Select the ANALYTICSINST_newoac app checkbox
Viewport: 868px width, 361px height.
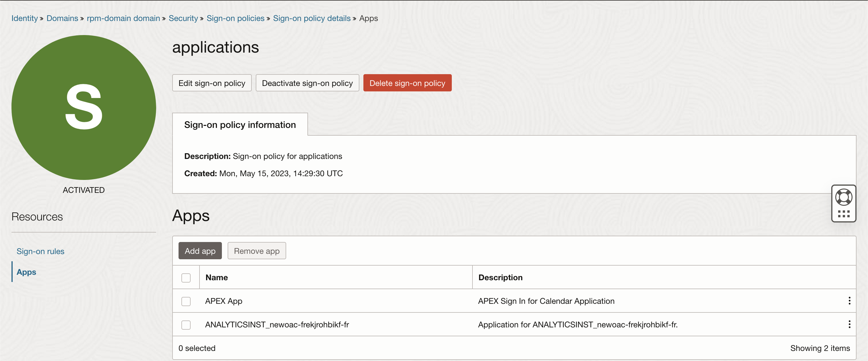point(186,324)
